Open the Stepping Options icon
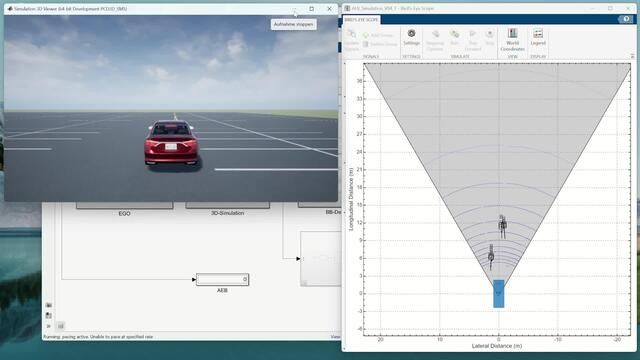 (435, 40)
